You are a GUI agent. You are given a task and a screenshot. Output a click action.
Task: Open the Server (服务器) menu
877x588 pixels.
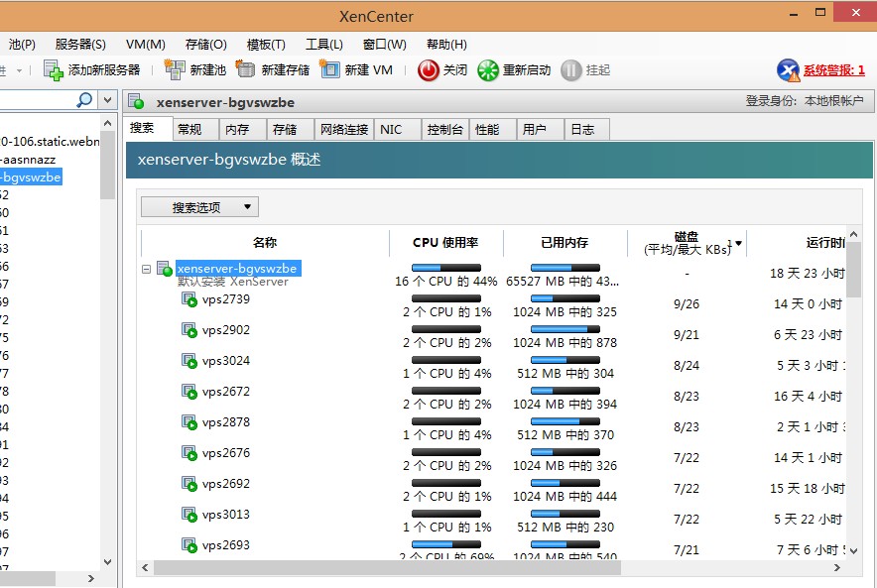click(x=80, y=45)
